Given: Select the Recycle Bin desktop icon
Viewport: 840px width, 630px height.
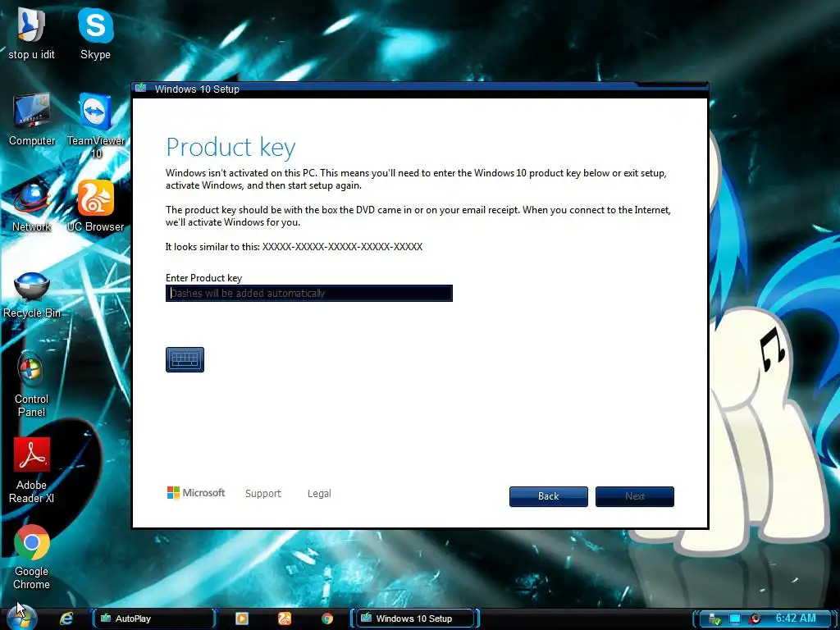Looking at the screenshot, I should click(x=32, y=295).
